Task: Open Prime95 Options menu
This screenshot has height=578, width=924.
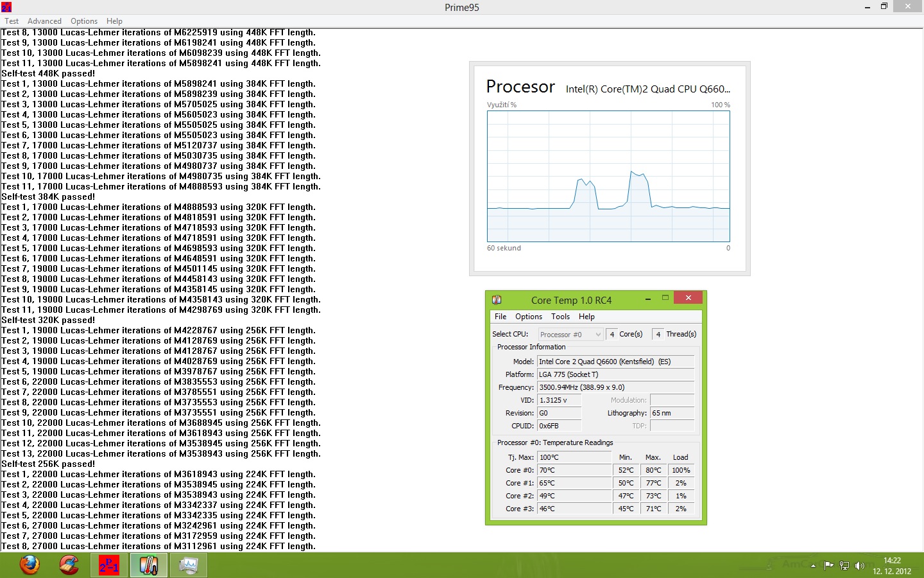Action: [84, 21]
